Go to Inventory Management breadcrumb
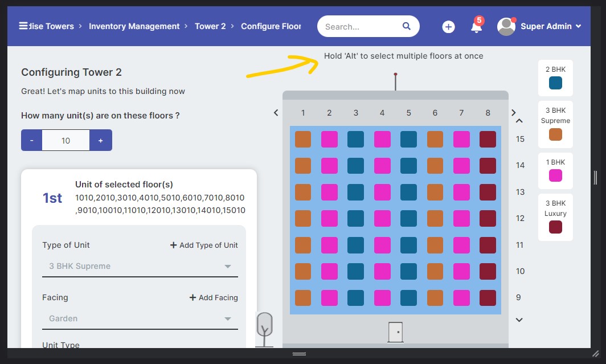The image size is (606, 364). point(134,26)
